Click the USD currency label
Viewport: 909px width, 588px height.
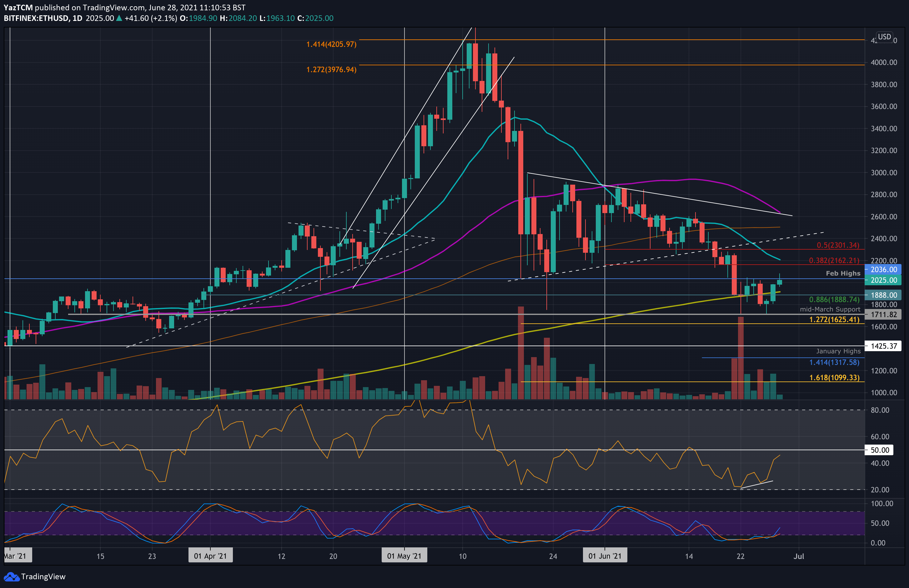[x=884, y=37]
